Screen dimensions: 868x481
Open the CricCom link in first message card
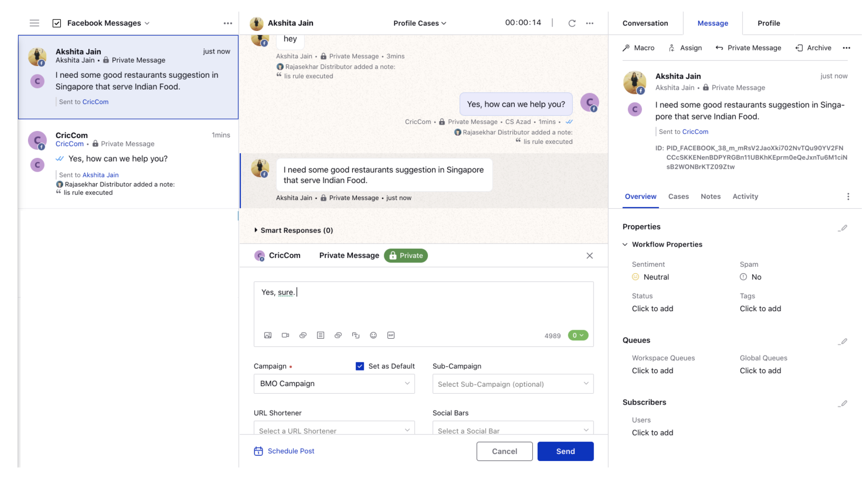[95, 102]
